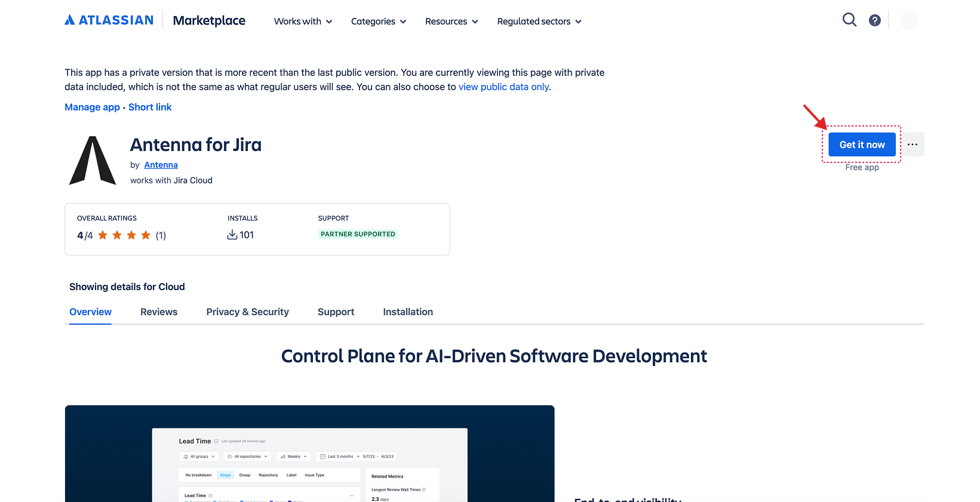The width and height of the screenshot is (980, 502).
Task: Click the Showing details for Cloud text
Action: [x=127, y=287]
